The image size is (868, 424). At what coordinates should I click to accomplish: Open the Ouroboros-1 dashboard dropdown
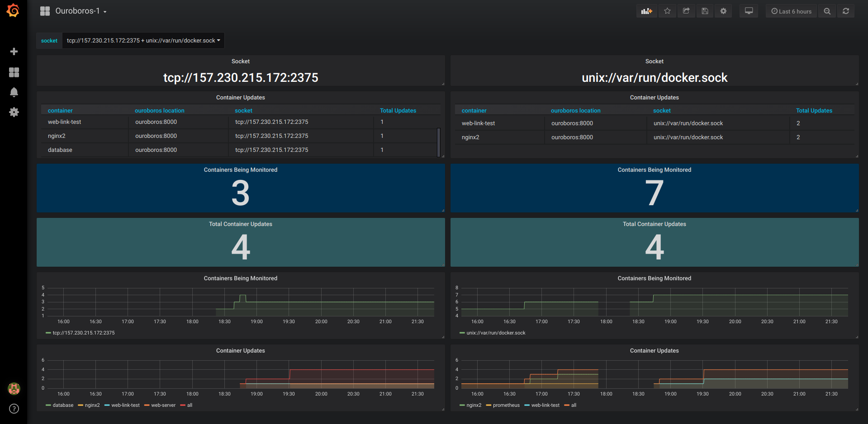tap(77, 11)
